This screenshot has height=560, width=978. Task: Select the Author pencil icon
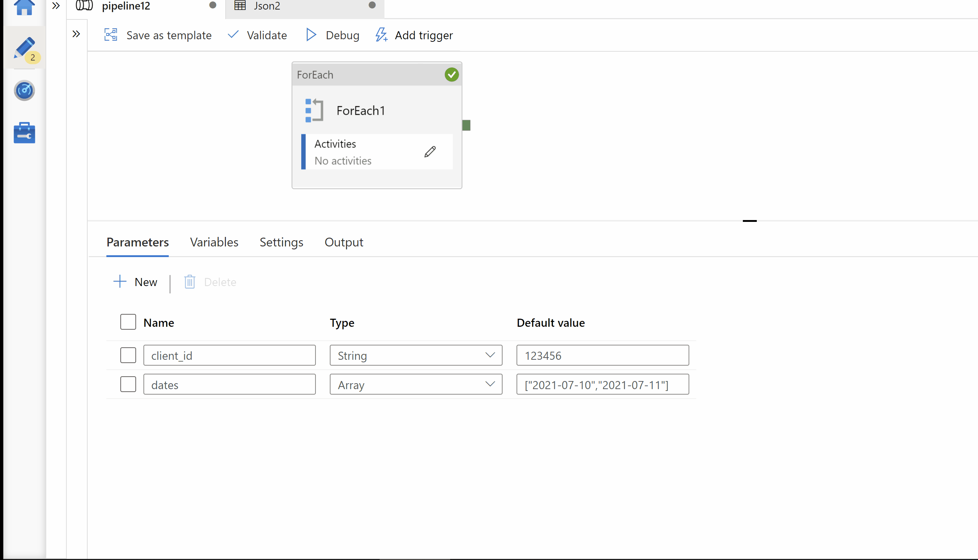[x=24, y=48]
